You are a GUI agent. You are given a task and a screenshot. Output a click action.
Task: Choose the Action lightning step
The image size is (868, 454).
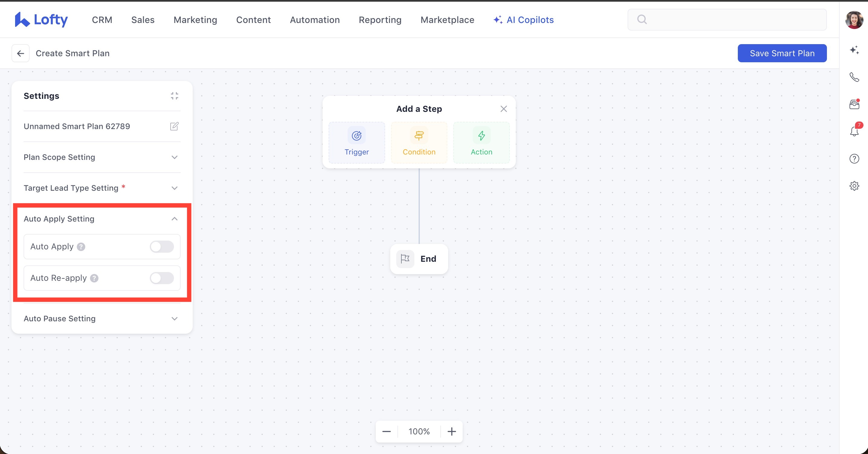coord(481,143)
